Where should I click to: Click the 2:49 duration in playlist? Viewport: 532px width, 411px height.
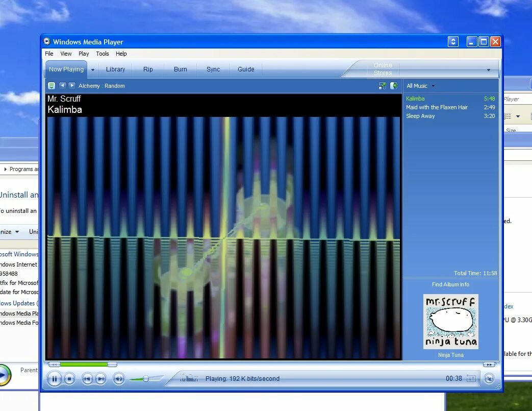(x=489, y=107)
